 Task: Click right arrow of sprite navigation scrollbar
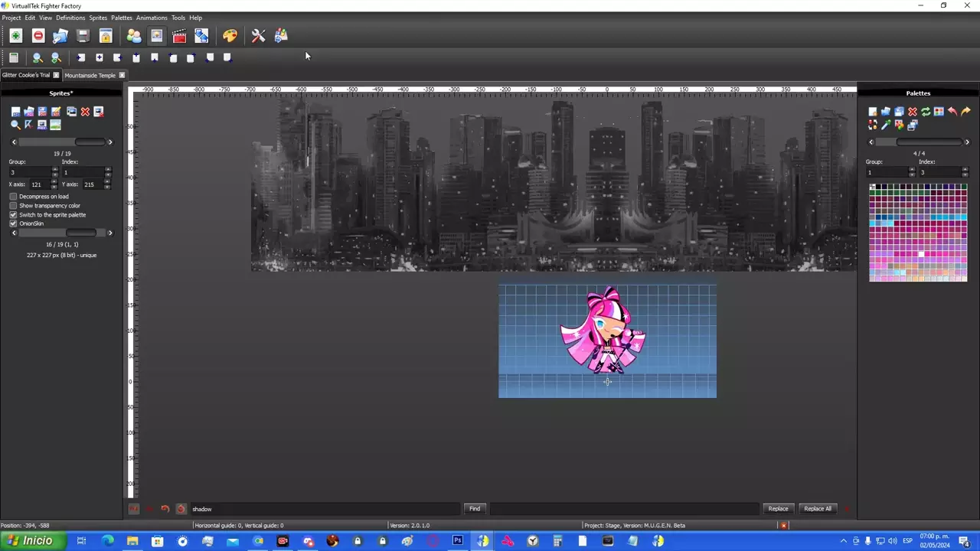click(x=109, y=142)
